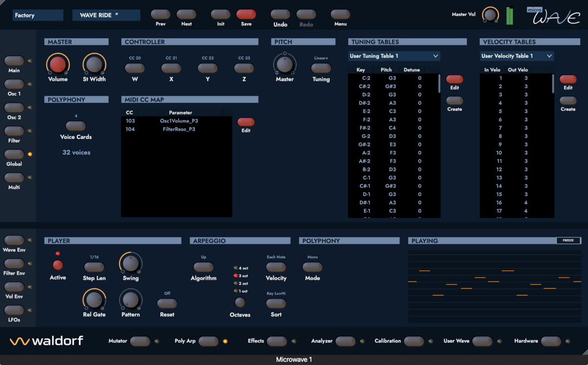The image size is (588, 365).
Task: Click the Prev preset button
Action: click(x=160, y=15)
